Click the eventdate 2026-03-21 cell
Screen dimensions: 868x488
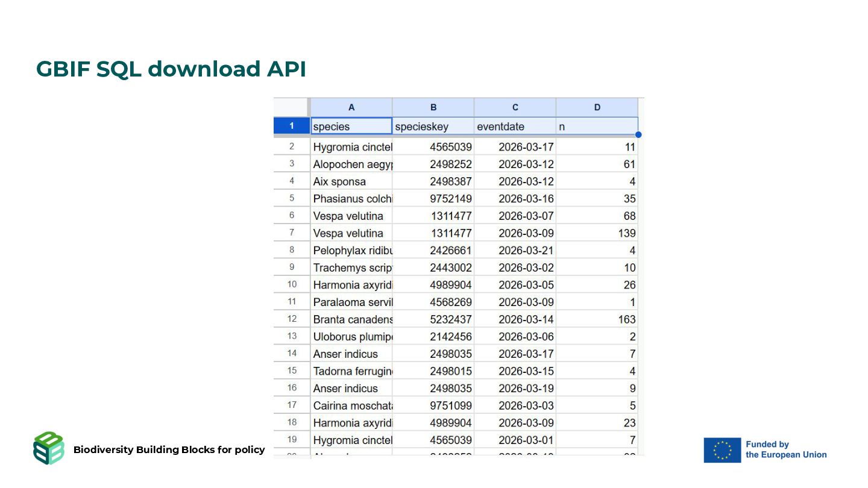point(515,250)
